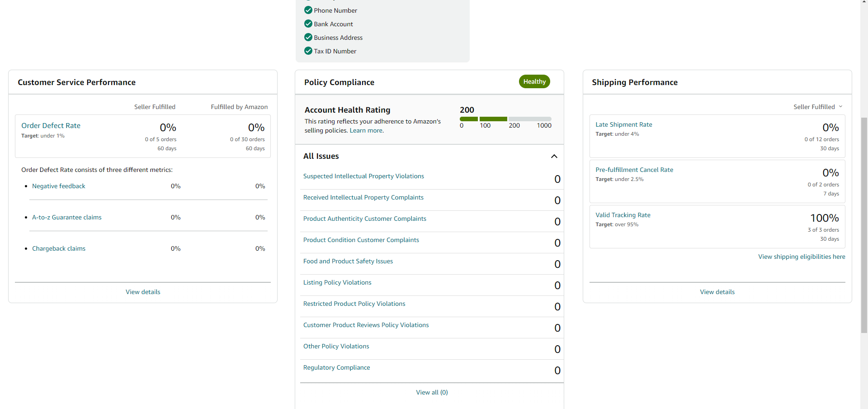This screenshot has height=409, width=868.
Task: Click the Bank Account label
Action: (x=334, y=24)
